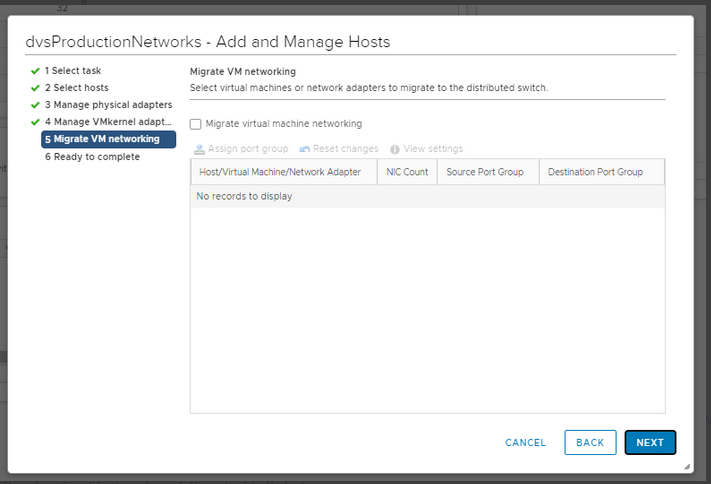Click checkmark next to Manage physical adapters
711x484 pixels.
(x=35, y=105)
